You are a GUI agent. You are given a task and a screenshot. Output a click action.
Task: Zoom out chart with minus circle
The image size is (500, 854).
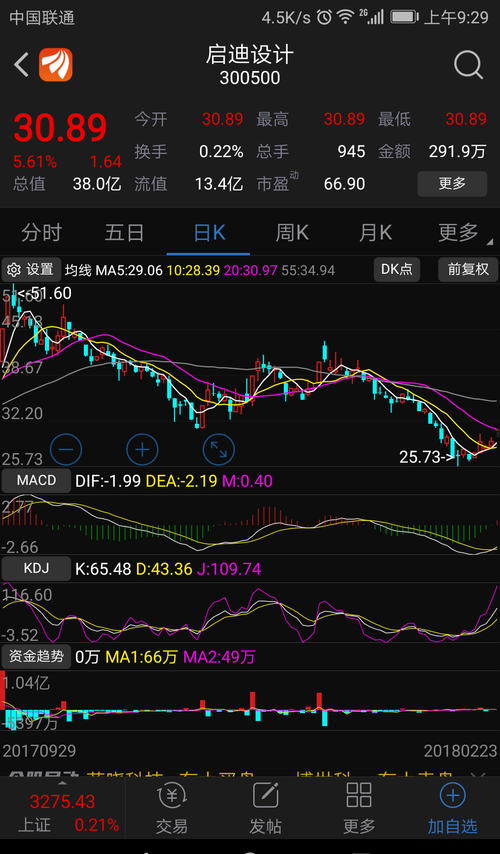pyautogui.click(x=66, y=450)
